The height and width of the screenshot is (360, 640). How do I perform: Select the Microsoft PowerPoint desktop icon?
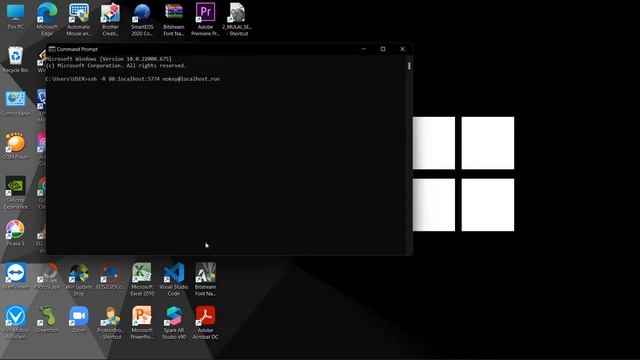tap(142, 323)
